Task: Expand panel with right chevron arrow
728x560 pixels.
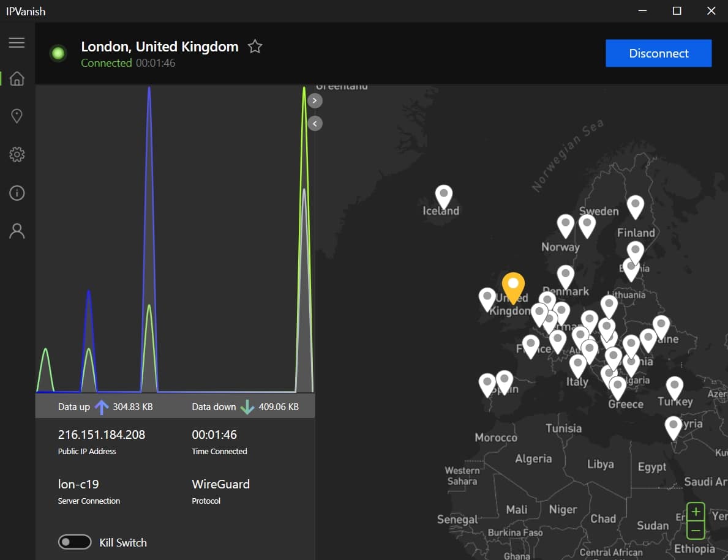Action: coord(315,101)
